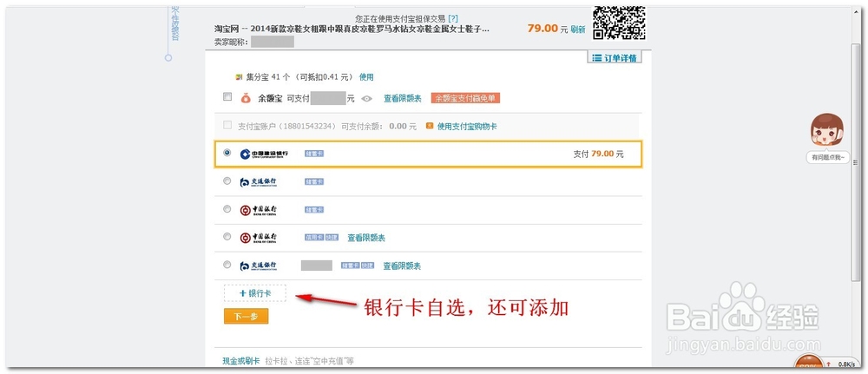The height and width of the screenshot is (374, 868).
Task: Click the 79.00 元 order total
Action: pyautogui.click(x=548, y=29)
